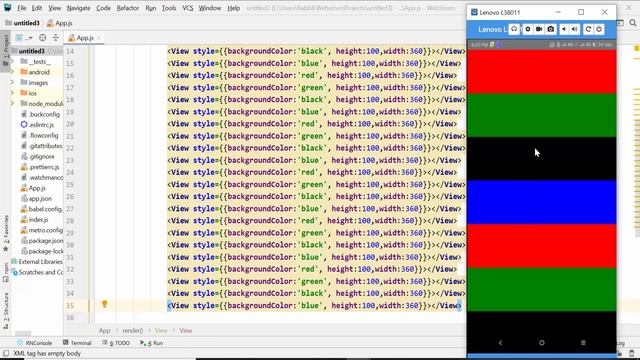Click the headphone audio icon in Lenovo toolbar

pyautogui.click(x=514, y=29)
